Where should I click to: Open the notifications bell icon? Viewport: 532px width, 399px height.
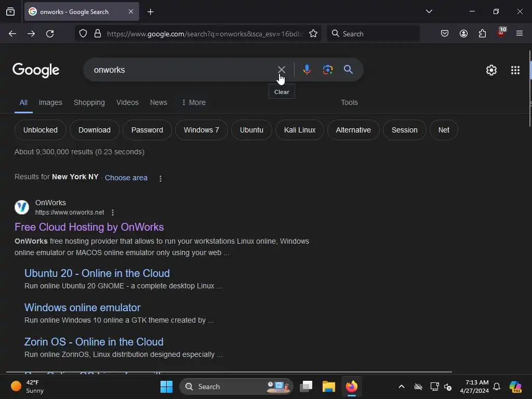click(x=497, y=387)
